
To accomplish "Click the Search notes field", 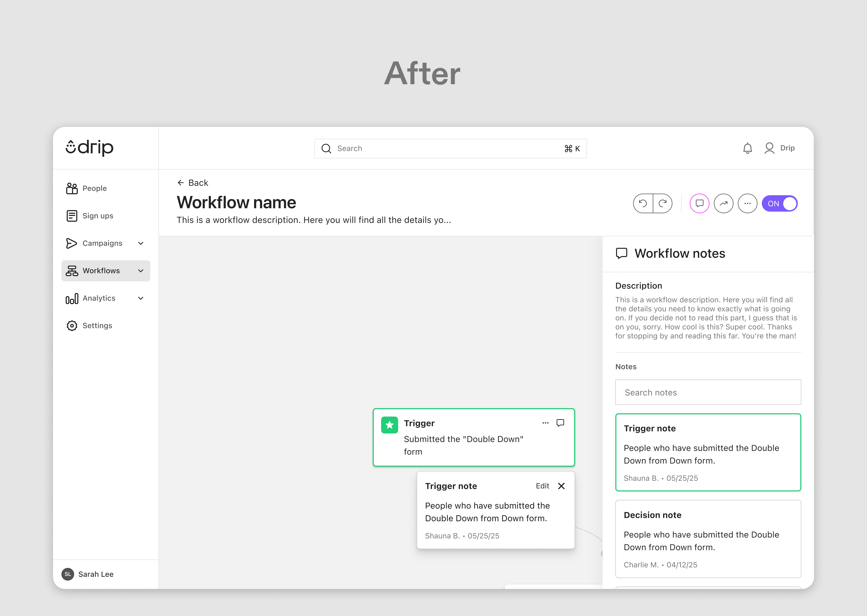I will (x=708, y=393).
